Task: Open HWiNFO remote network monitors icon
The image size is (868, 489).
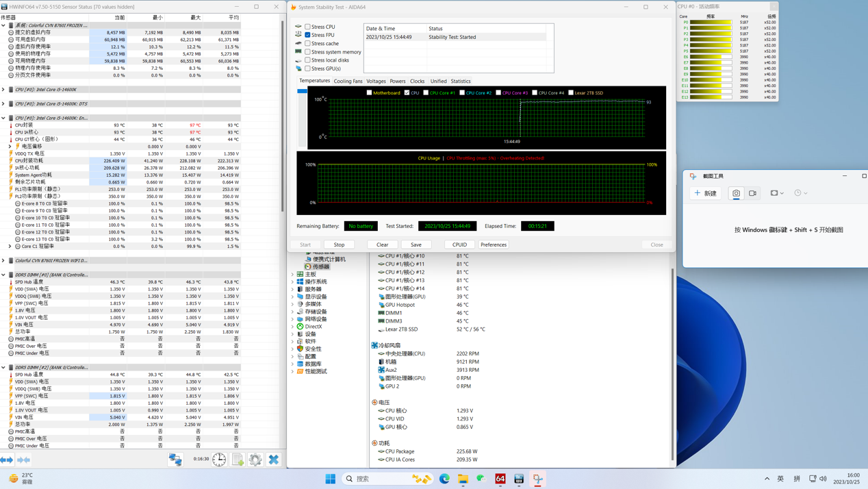Action: click(x=175, y=460)
